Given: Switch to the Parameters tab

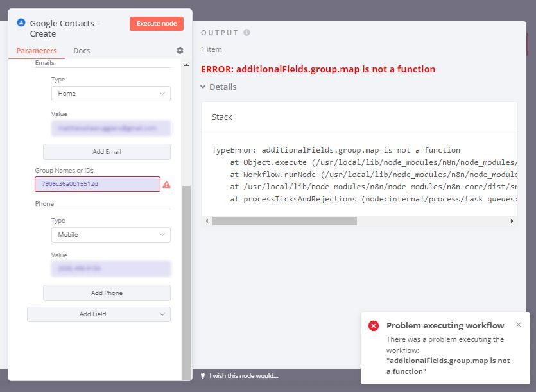Looking at the screenshot, I should (x=37, y=51).
